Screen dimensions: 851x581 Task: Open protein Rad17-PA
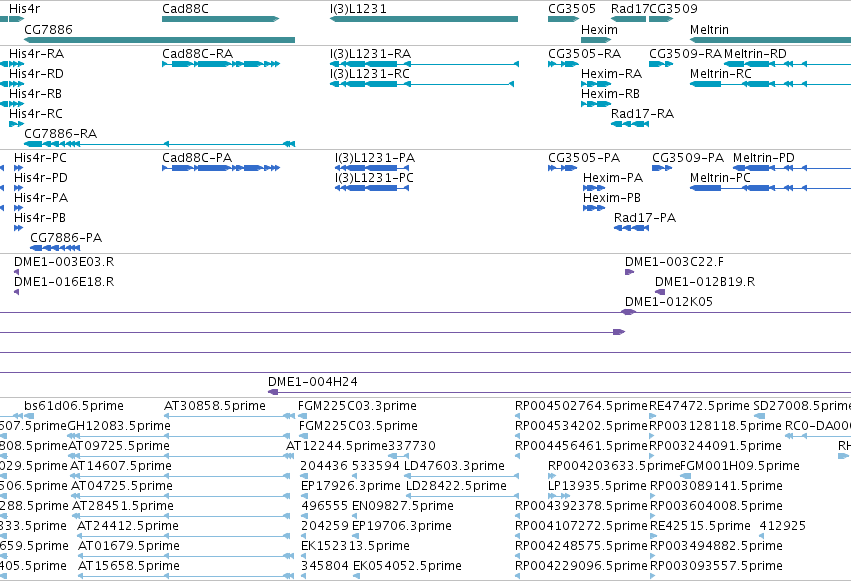click(645, 218)
